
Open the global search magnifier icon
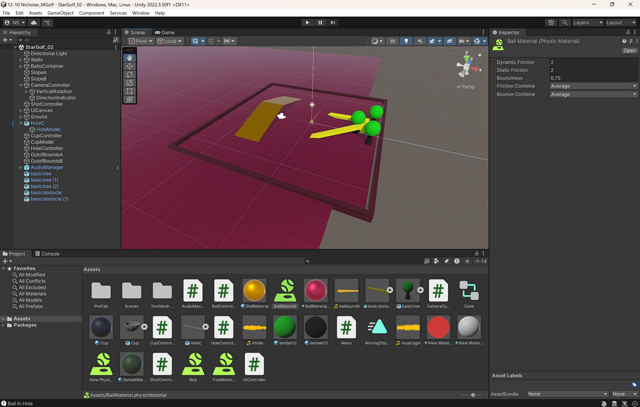pos(564,22)
